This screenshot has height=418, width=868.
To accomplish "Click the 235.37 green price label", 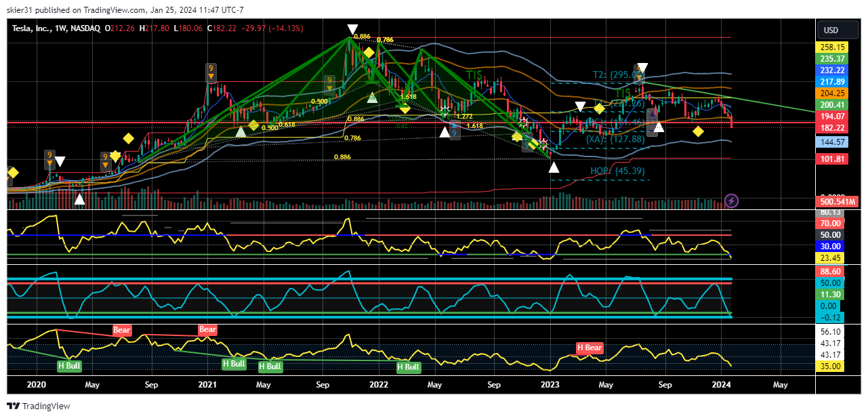I will [x=831, y=59].
